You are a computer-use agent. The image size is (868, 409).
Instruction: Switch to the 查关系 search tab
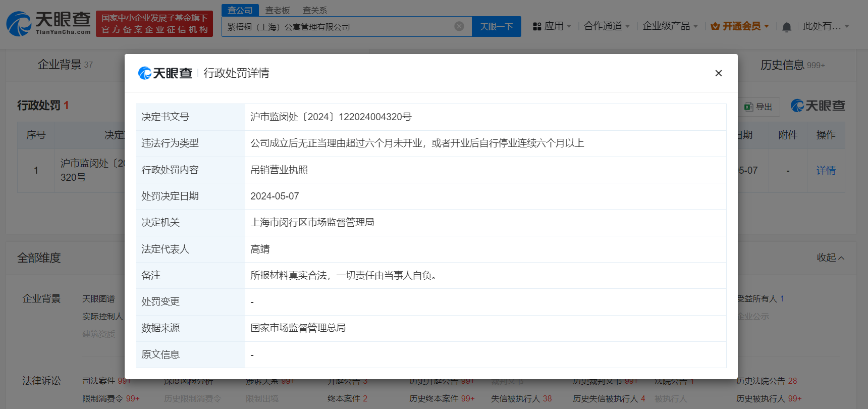click(x=315, y=10)
